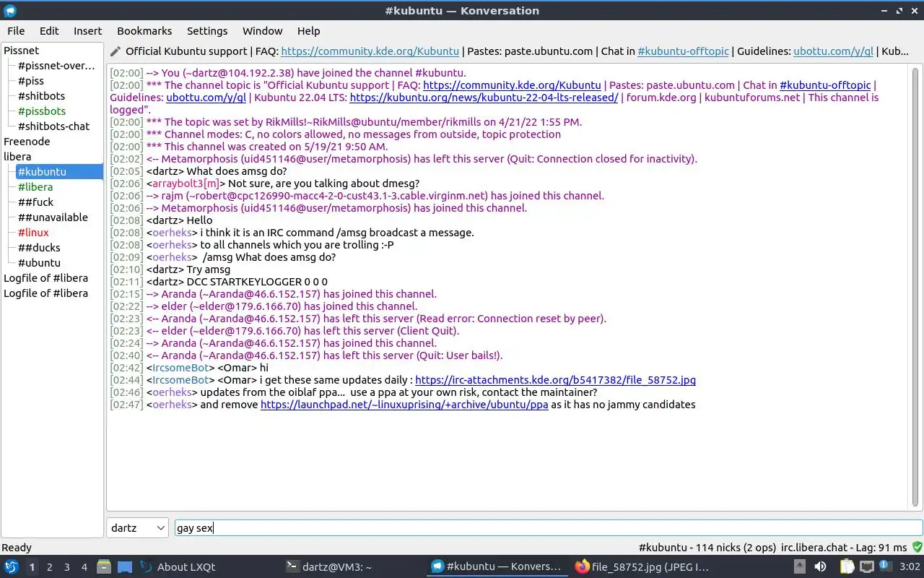Open the #pissnet-over... channel
Viewport: 924px width, 578px height.
point(56,66)
